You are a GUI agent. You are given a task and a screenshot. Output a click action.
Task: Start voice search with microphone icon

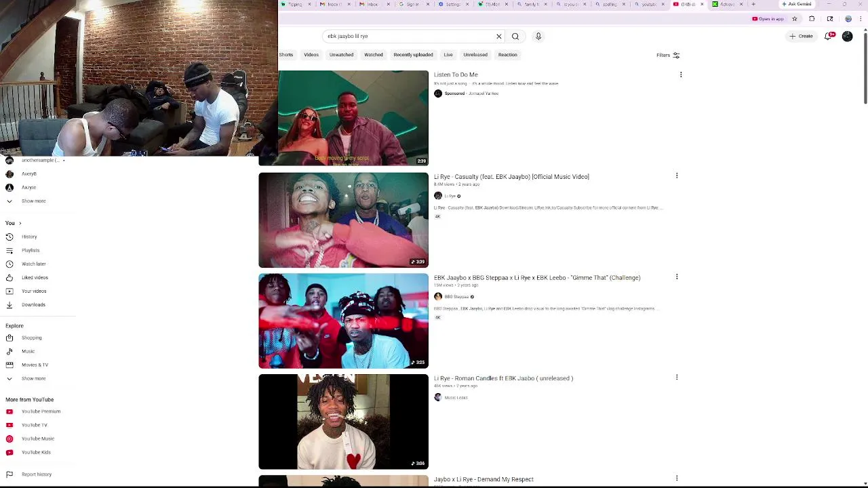(x=538, y=36)
